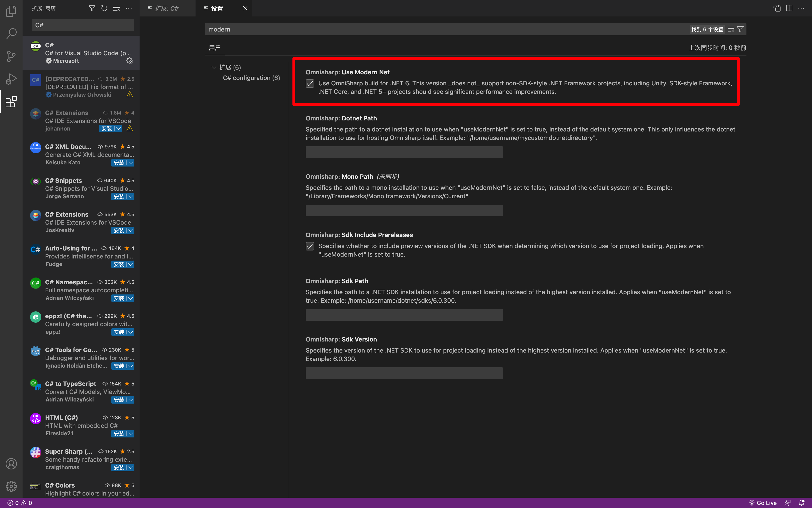The image size is (812, 508).
Task: Open install dropdown for C# XML Documentation
Action: [x=131, y=163]
